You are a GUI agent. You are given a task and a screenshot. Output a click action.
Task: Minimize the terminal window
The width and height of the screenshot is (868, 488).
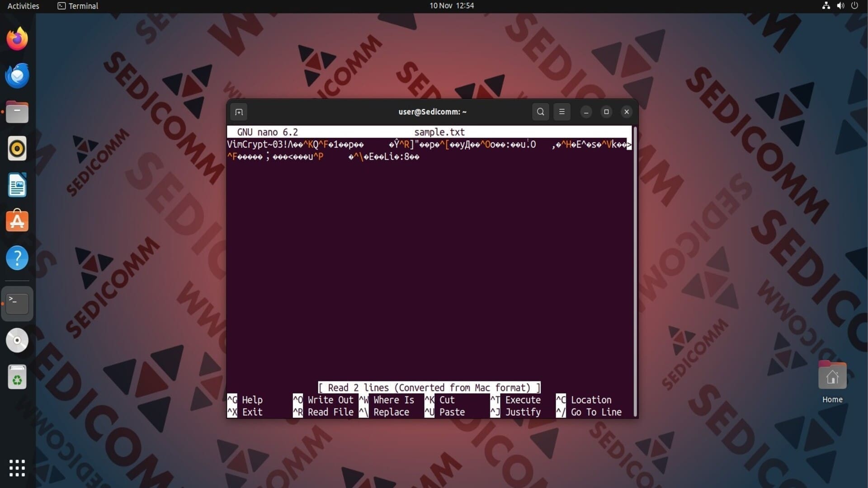tap(586, 112)
